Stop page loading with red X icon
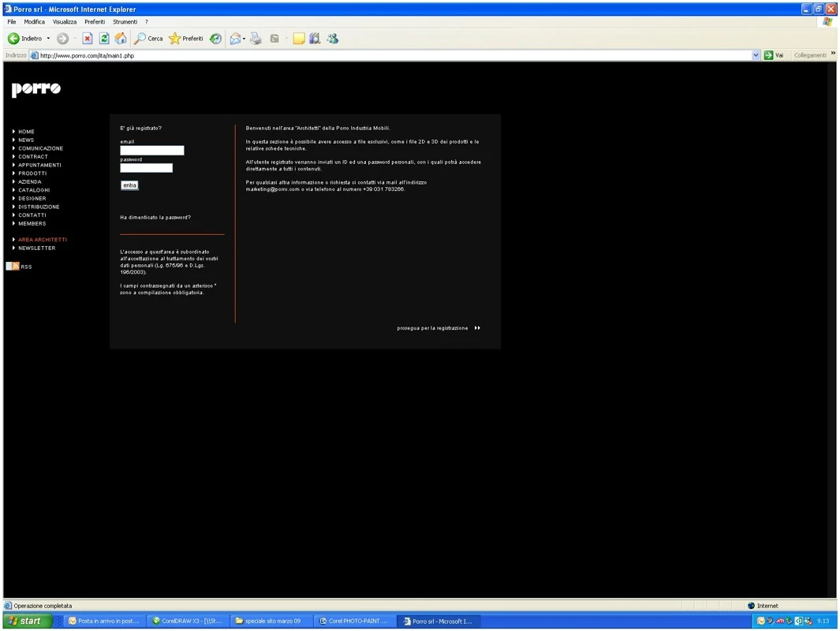The width and height of the screenshot is (840, 631). (x=88, y=39)
